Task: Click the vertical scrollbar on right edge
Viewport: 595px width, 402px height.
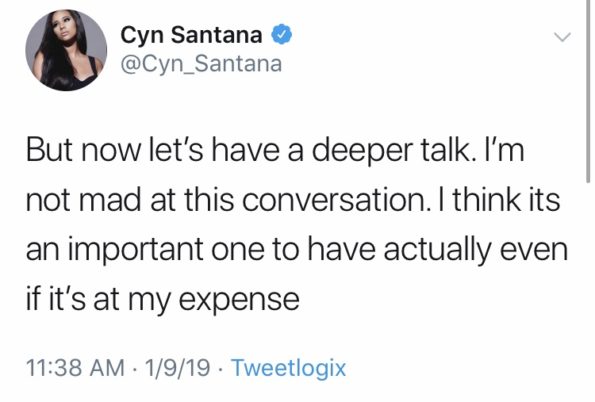Action: [588, 91]
